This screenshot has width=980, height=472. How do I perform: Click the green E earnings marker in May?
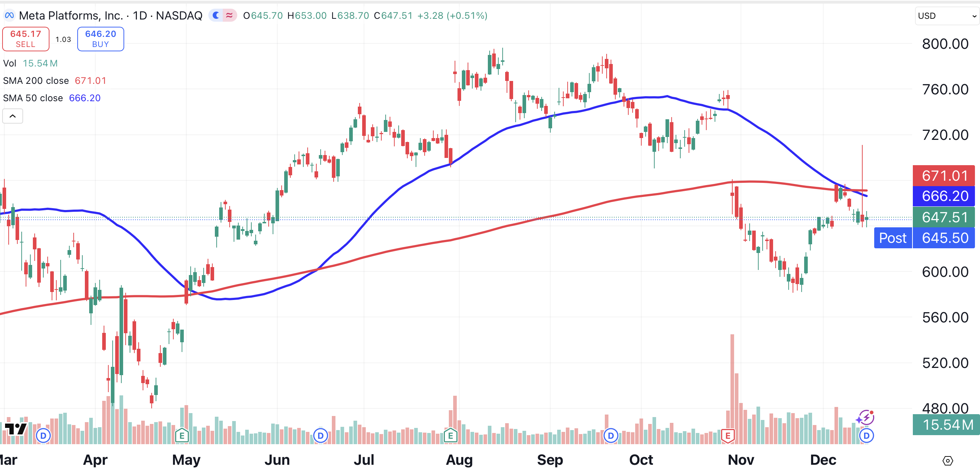point(182,435)
